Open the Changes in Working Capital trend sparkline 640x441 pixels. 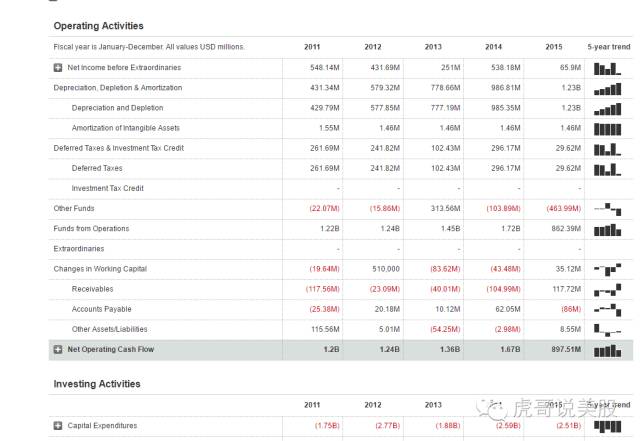[607, 269]
